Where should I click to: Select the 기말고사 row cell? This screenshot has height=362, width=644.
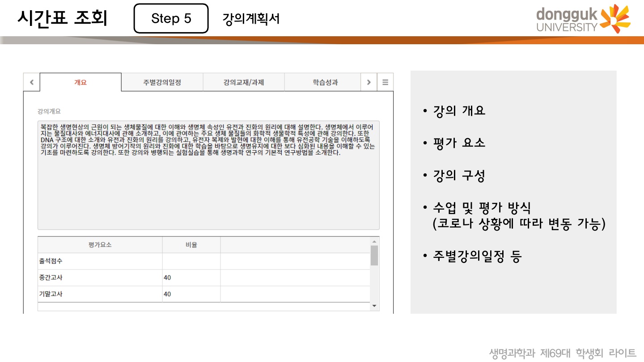[x=100, y=294]
